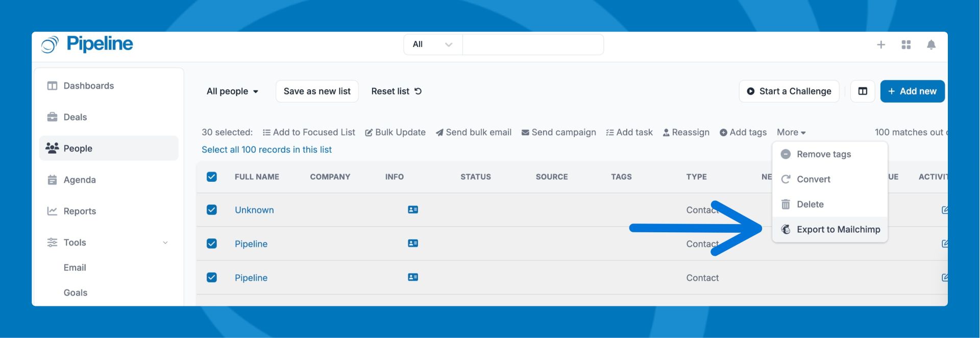Click the Mailchimp icon in More menu
Image resolution: width=980 pixels, height=338 pixels.
point(786,229)
